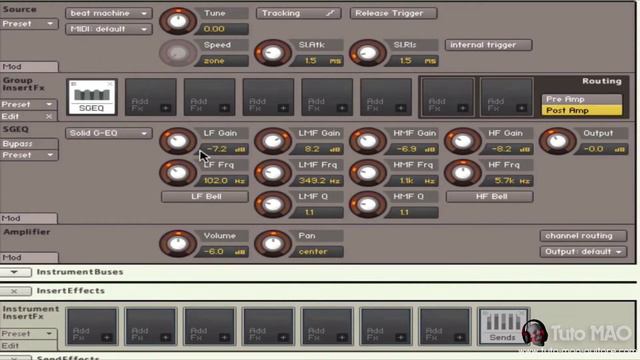Click the Sl.Rls knob
Screen dimensions: 640x360
click(x=368, y=53)
